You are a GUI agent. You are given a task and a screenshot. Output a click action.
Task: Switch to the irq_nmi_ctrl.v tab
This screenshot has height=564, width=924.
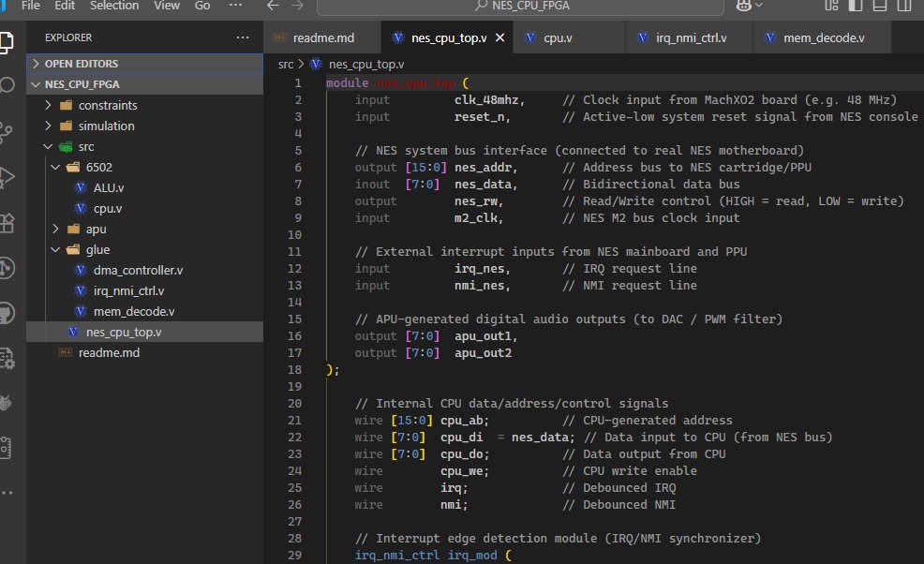[690, 37]
